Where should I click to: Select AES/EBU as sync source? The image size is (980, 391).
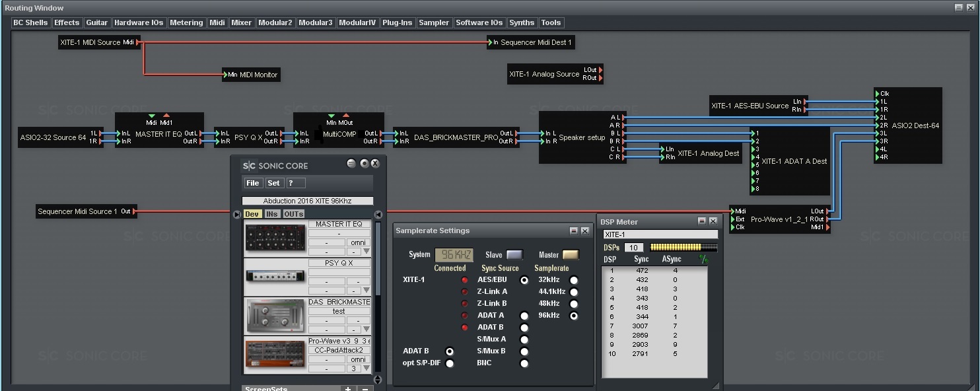(524, 280)
